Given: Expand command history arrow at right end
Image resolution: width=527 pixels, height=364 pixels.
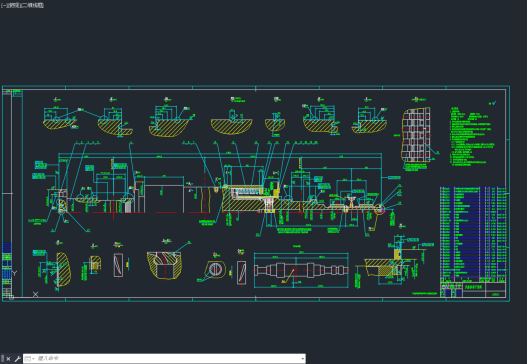Looking at the screenshot, I should (x=303, y=359).
